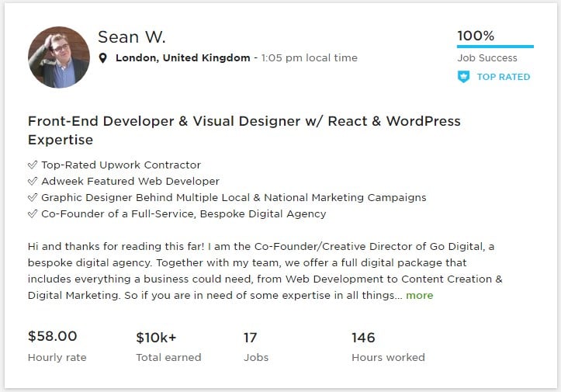This screenshot has width=561, height=392.
Task: Click checkmark beside Top-Rated Upwork Contractor
Action: click(x=33, y=165)
